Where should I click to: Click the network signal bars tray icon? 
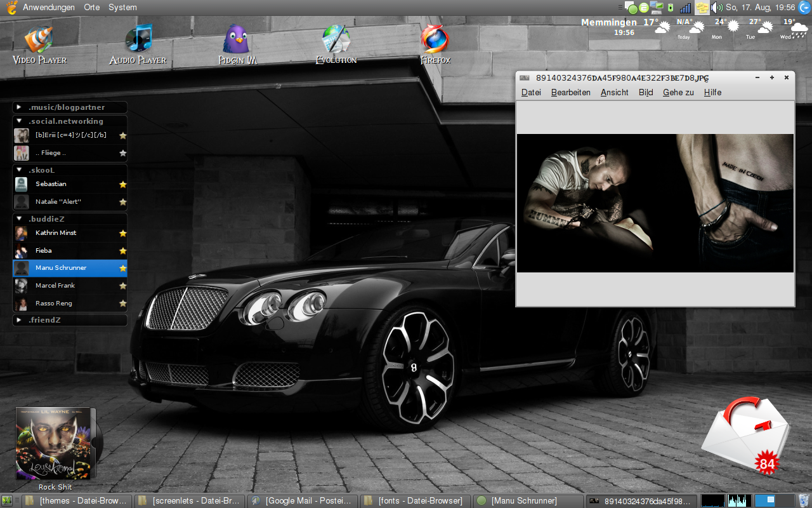pos(685,8)
